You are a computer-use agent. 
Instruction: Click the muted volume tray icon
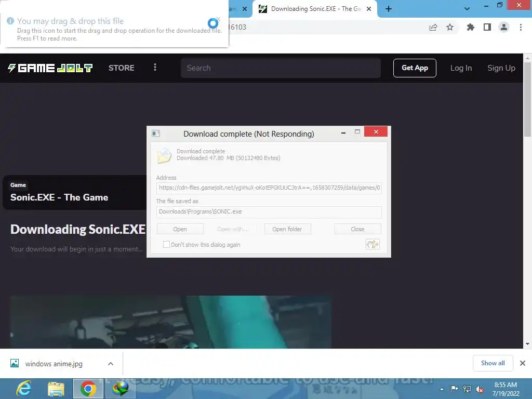click(x=480, y=389)
